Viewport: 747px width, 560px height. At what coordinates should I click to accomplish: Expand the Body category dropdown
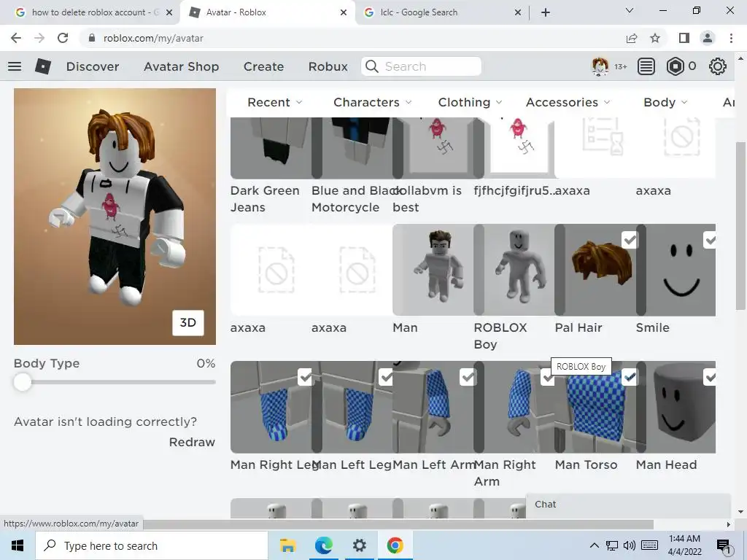[x=665, y=102]
